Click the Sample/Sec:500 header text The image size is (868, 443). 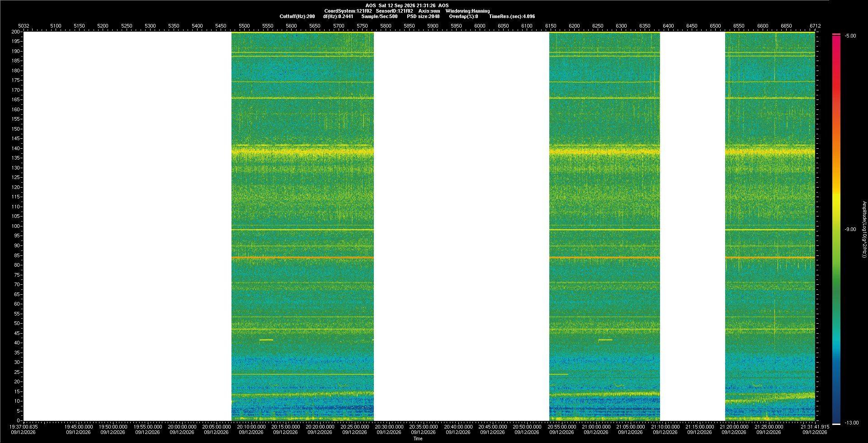point(379,16)
